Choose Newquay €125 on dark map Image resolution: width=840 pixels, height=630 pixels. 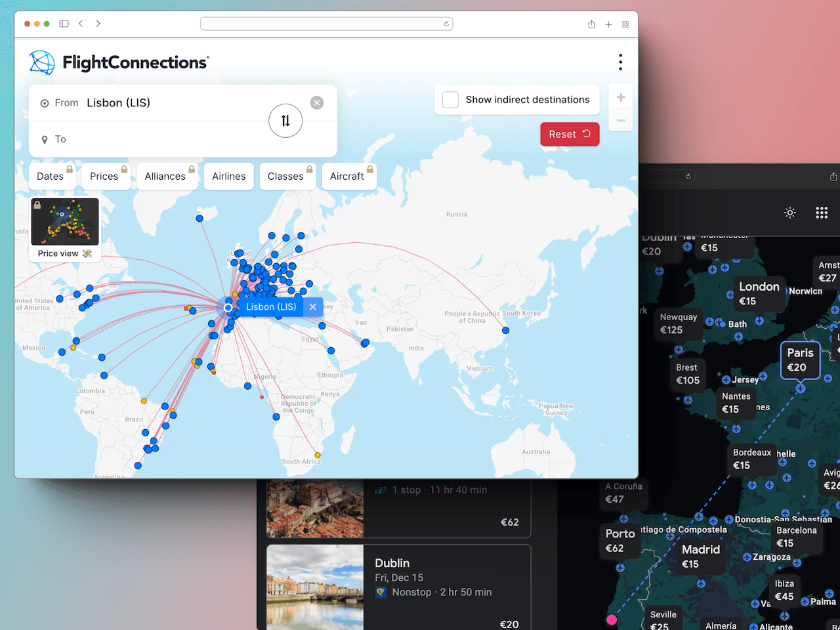point(678,324)
